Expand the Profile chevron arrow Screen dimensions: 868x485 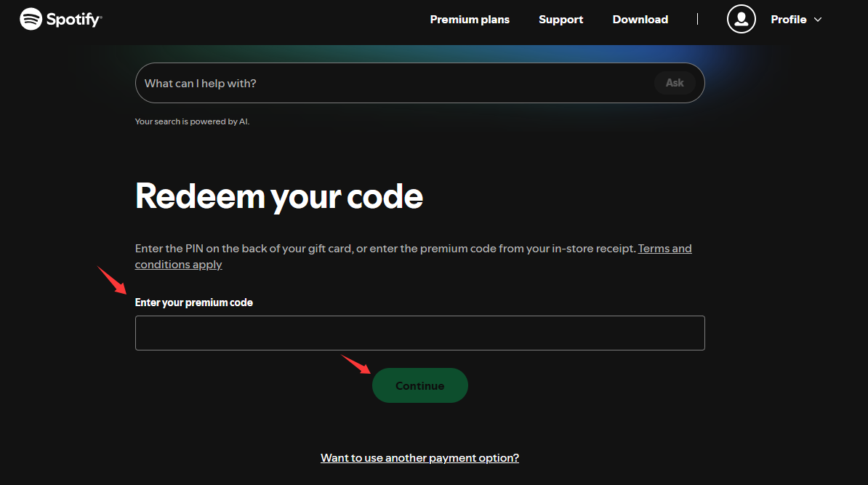[x=818, y=20]
